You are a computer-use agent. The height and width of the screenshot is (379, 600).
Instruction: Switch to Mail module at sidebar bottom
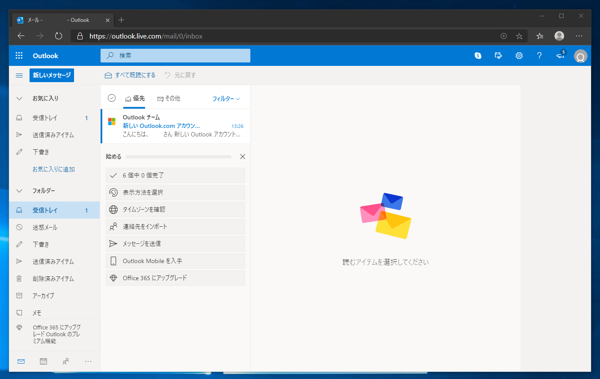21,361
